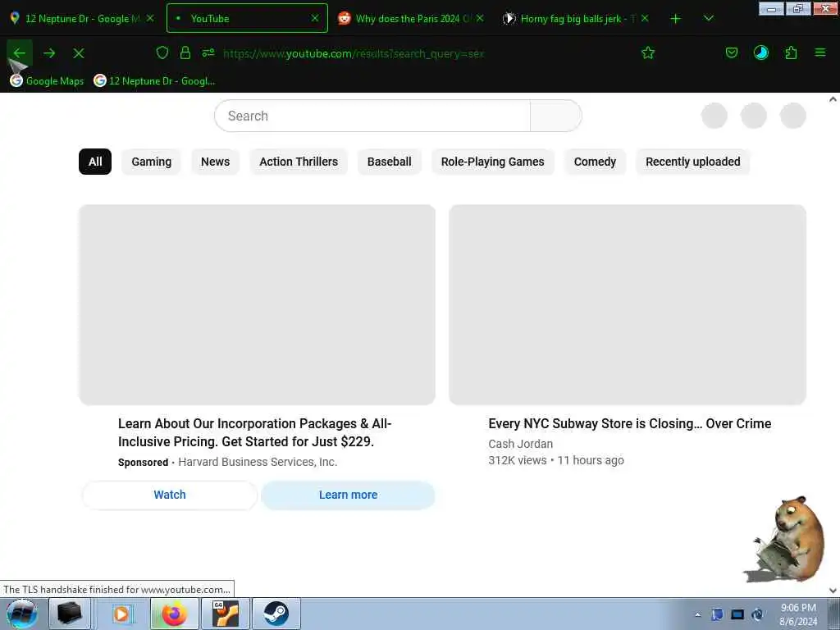The height and width of the screenshot is (630, 840).
Task: Select the Comedy filter chip
Action: [x=595, y=162]
